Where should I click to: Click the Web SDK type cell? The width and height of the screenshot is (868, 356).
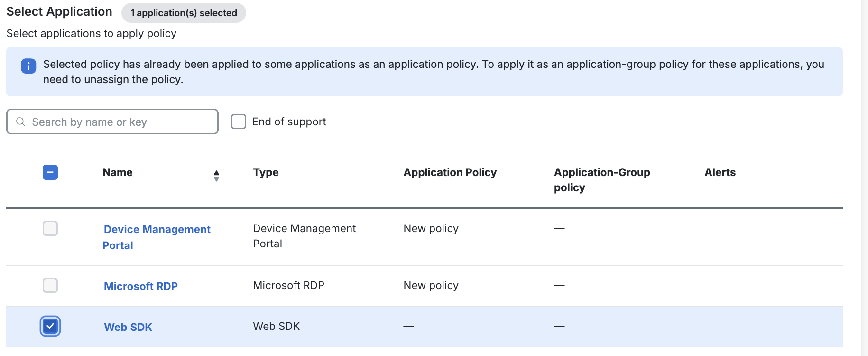277,326
